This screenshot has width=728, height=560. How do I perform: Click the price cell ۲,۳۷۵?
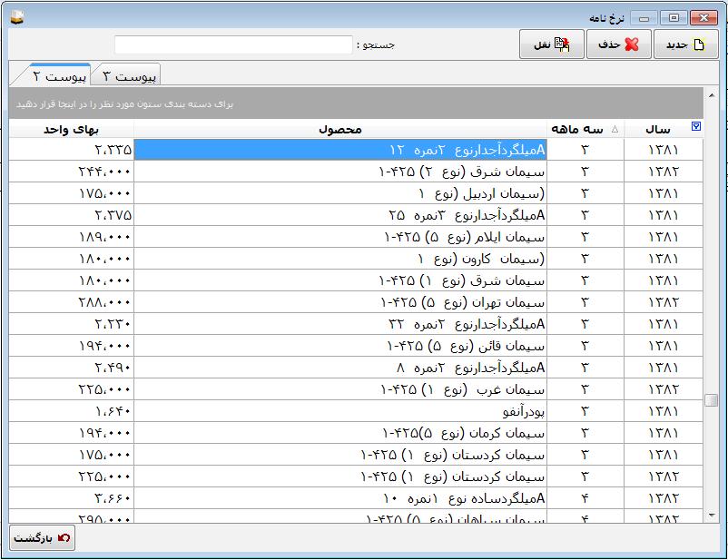pyautogui.click(x=72, y=215)
